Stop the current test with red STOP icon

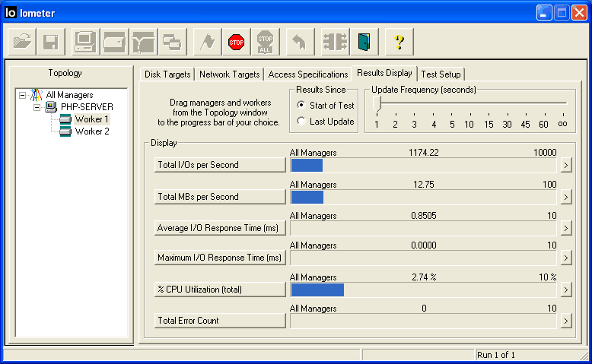tap(237, 42)
